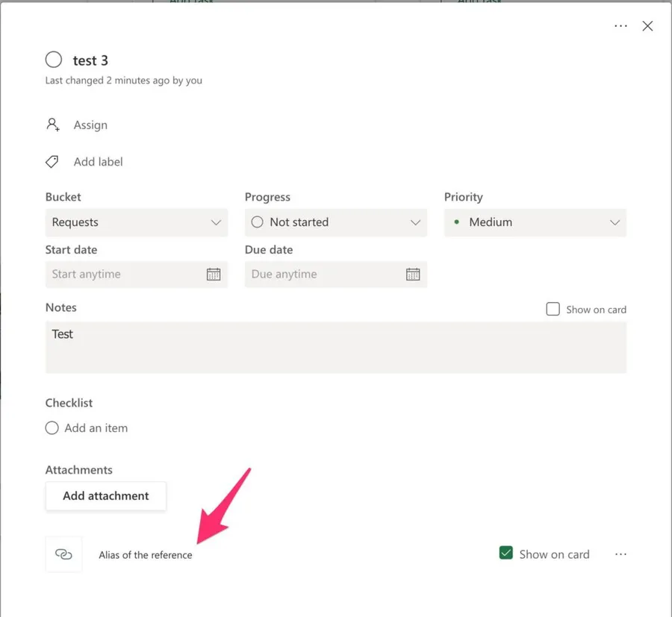672x617 pixels.
Task: Close the task details dialog
Action: (647, 26)
